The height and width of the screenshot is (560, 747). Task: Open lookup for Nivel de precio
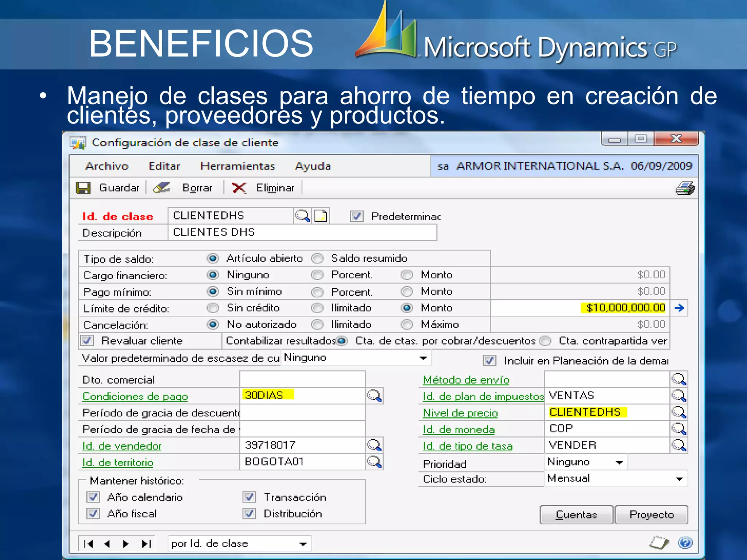click(x=679, y=412)
